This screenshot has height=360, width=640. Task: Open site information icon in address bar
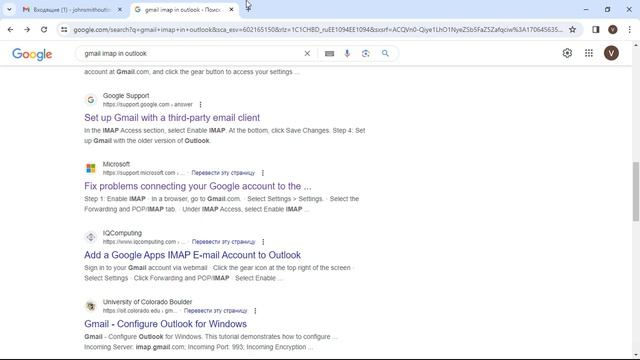[x=64, y=29]
